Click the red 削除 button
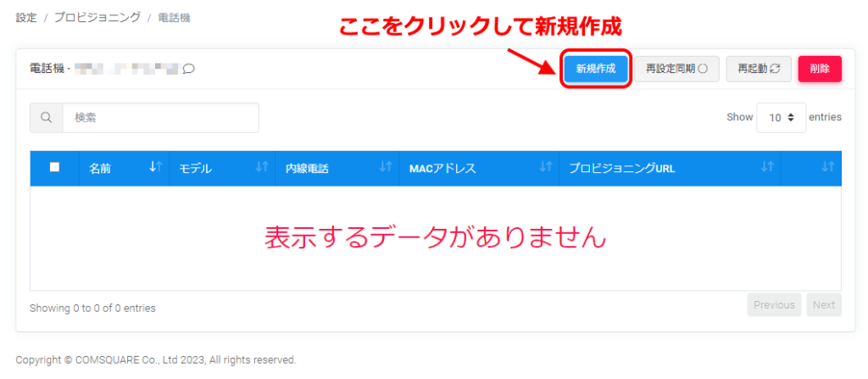The width and height of the screenshot is (868, 379). click(x=820, y=69)
